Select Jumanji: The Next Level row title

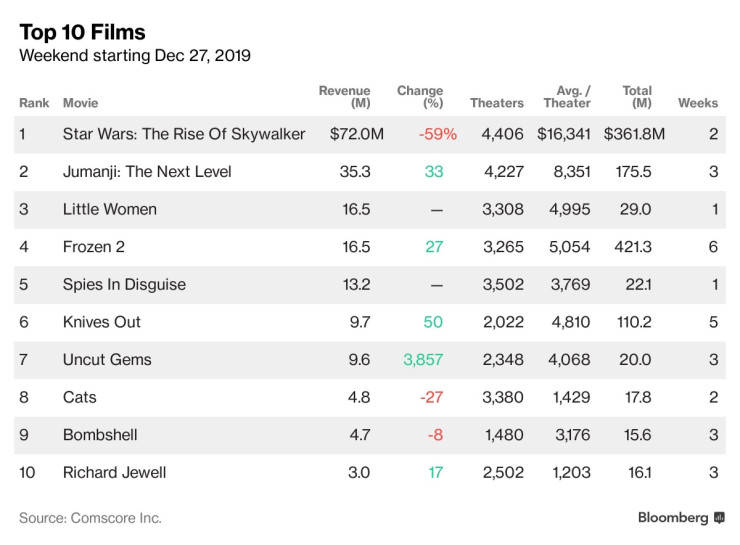pos(147,171)
